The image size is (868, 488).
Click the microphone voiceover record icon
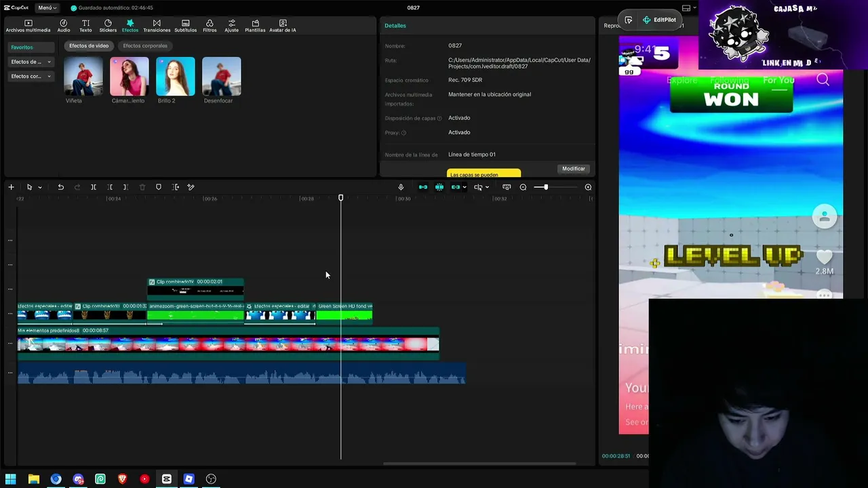(401, 187)
